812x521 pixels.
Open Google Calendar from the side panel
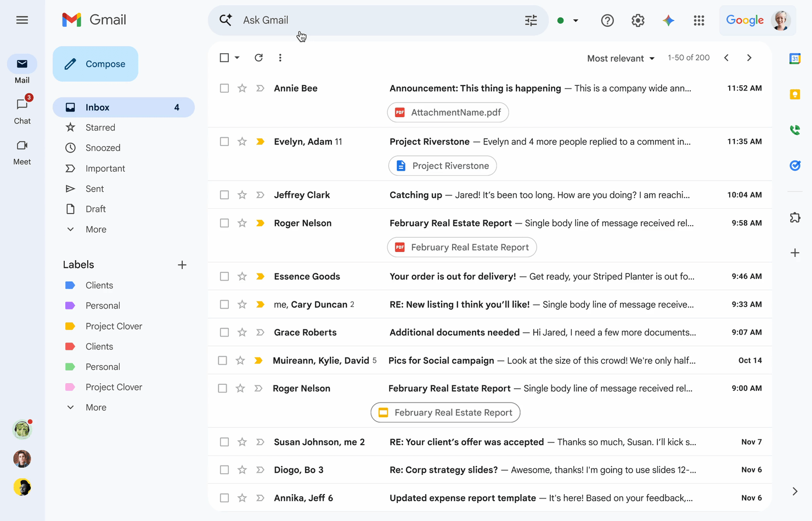coord(794,57)
